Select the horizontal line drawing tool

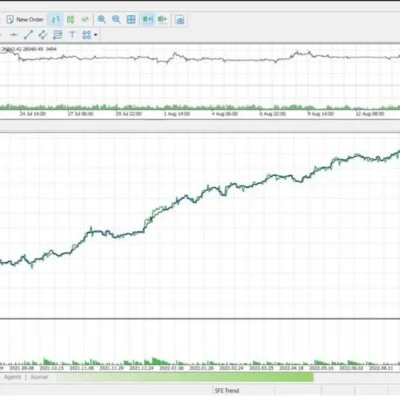pyautogui.click(x=14, y=35)
